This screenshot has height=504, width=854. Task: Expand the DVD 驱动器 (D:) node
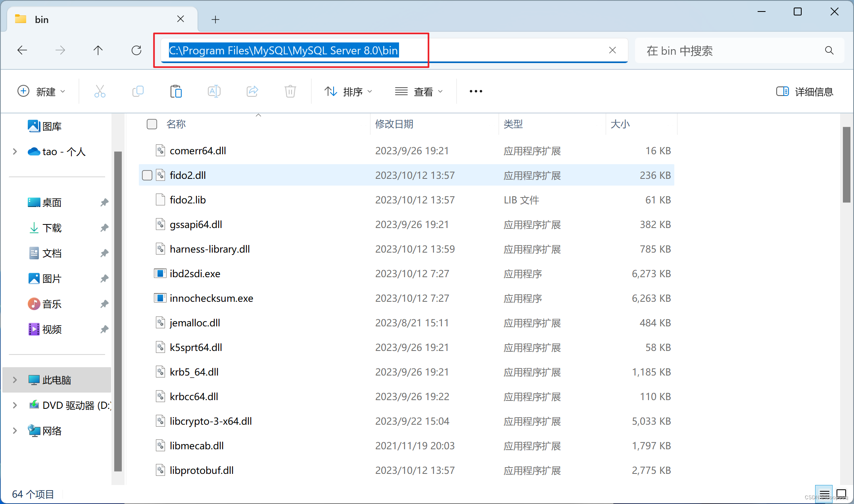coord(15,405)
